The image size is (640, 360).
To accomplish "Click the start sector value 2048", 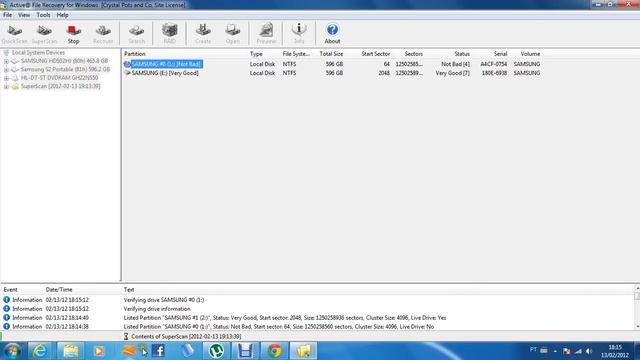I will tap(384, 73).
